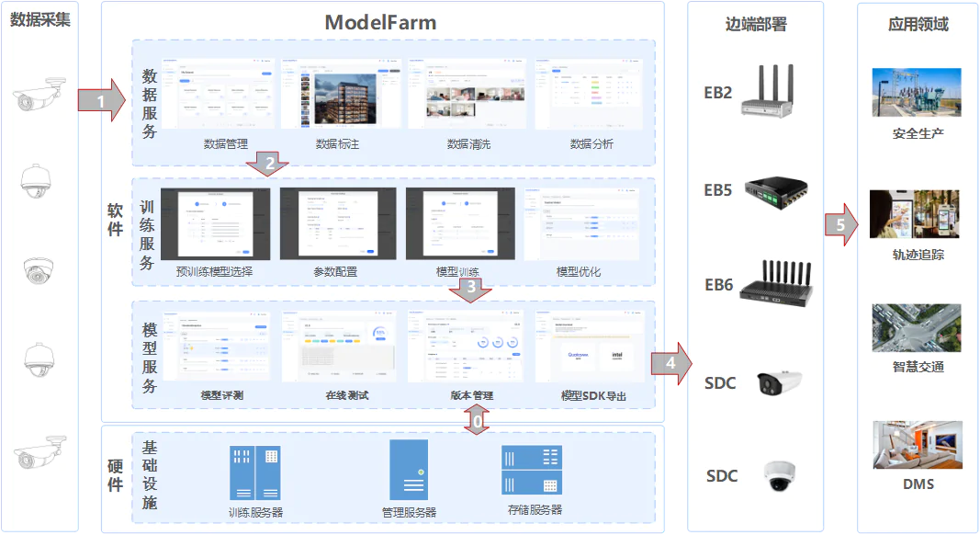Click the ModelFarm title
The width and height of the screenshot is (980, 535).
380,23
